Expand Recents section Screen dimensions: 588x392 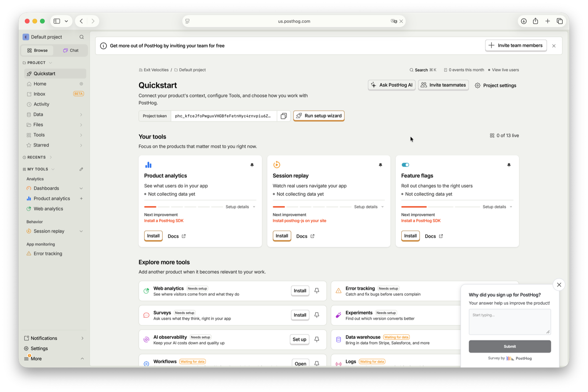(51, 157)
